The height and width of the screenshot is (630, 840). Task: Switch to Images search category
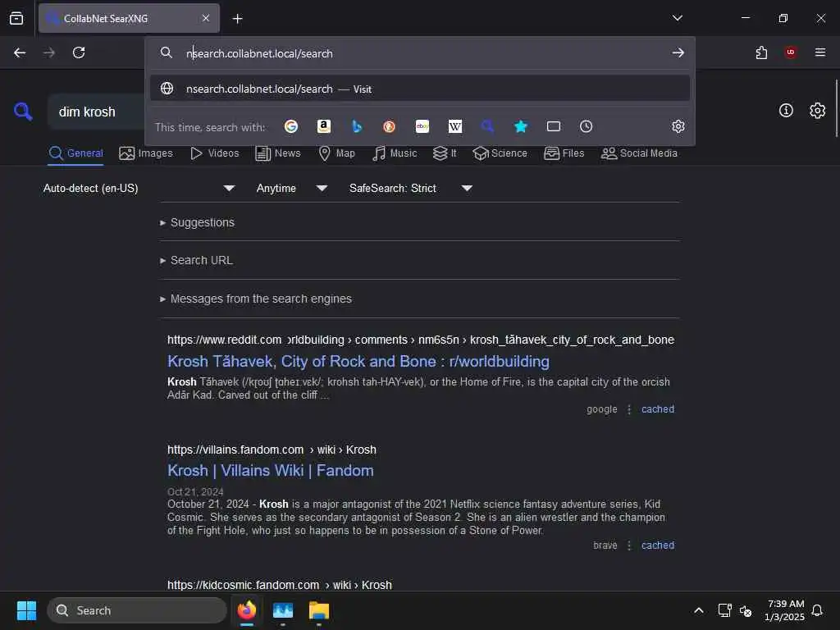point(146,153)
